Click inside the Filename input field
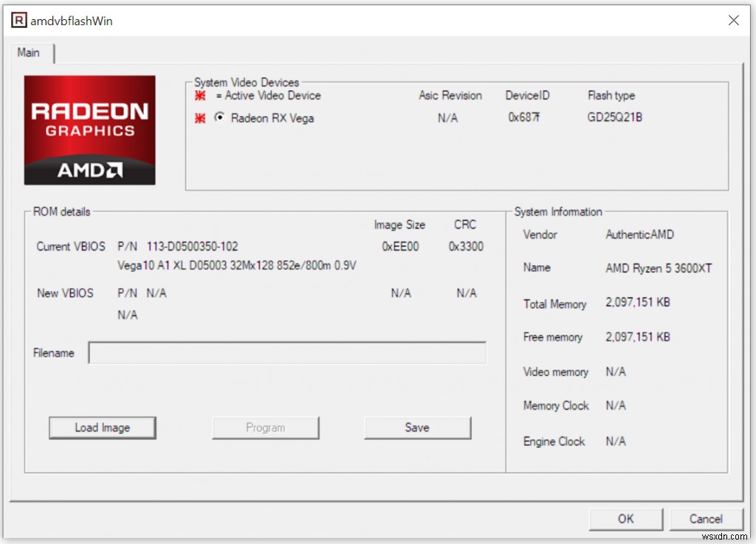 286,352
